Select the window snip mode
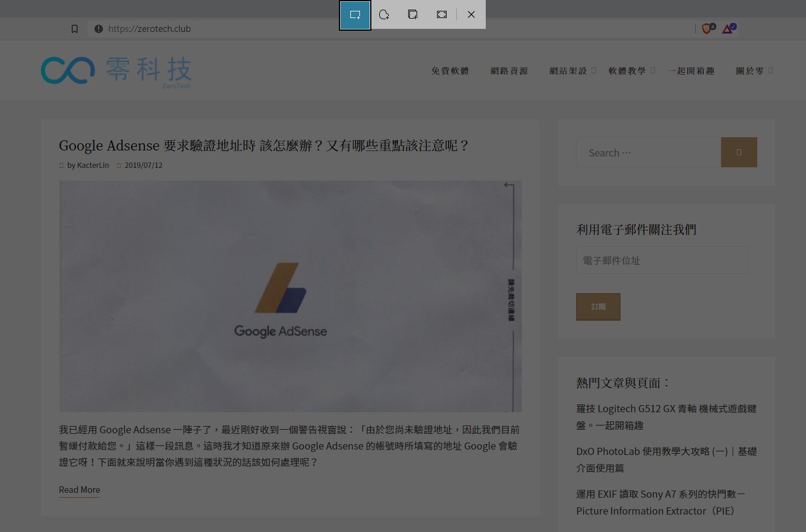The height and width of the screenshot is (532, 806). pyautogui.click(x=413, y=14)
